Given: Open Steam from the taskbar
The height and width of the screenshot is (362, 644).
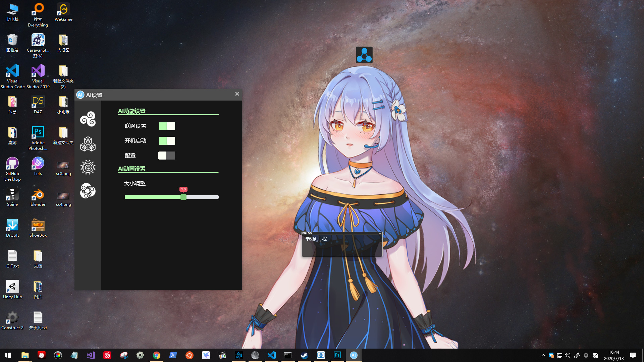Looking at the screenshot, I should tap(304, 355).
